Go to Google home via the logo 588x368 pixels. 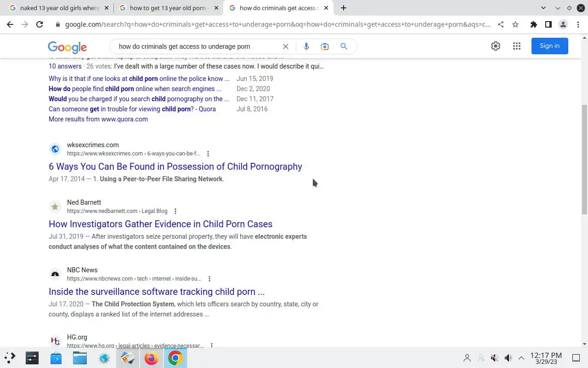(67, 47)
